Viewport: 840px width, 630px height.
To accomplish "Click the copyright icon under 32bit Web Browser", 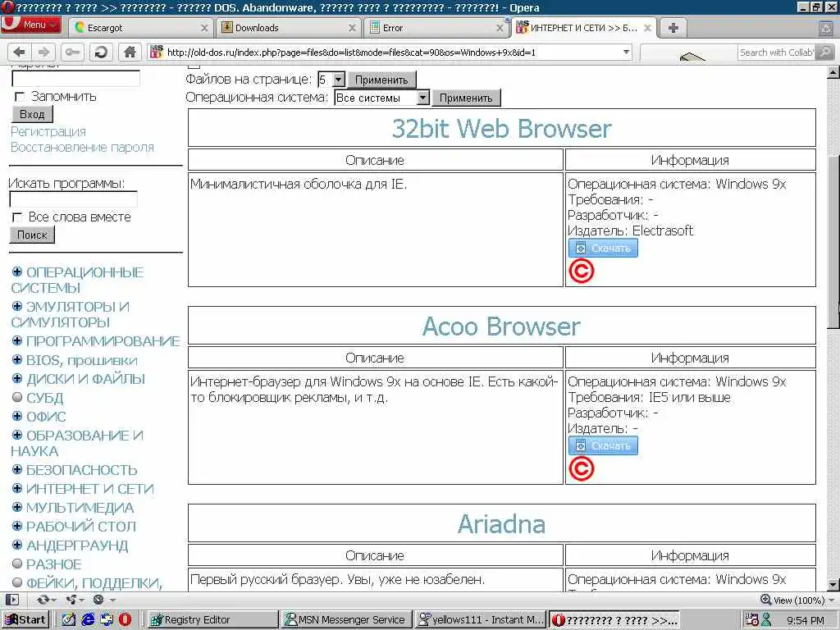I will [582, 271].
